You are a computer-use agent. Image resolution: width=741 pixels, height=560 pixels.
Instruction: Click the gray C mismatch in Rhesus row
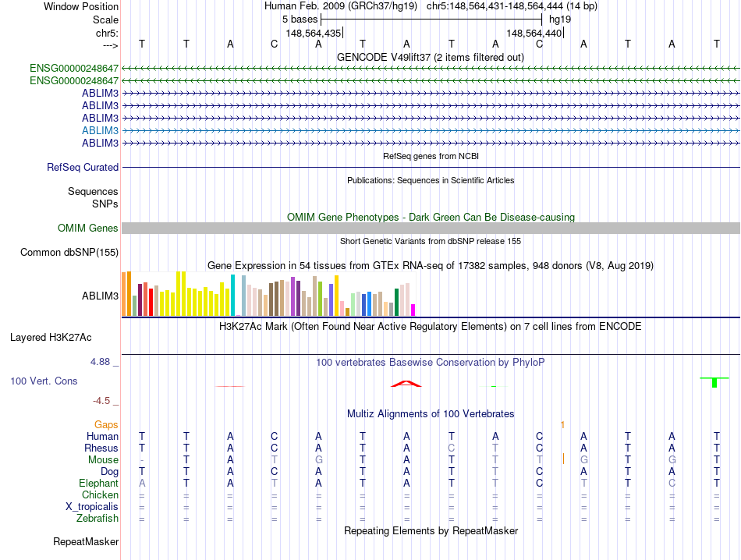452,448
